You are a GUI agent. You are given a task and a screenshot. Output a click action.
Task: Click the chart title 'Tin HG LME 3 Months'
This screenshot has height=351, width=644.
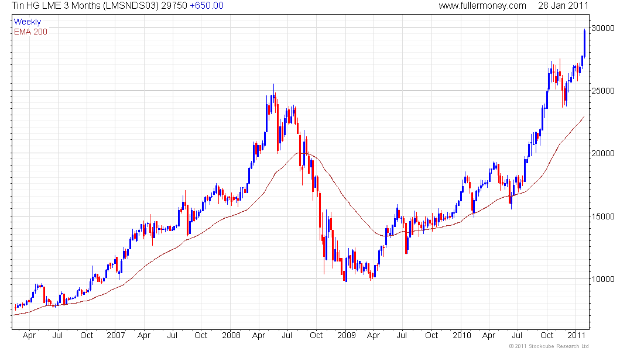56,6
